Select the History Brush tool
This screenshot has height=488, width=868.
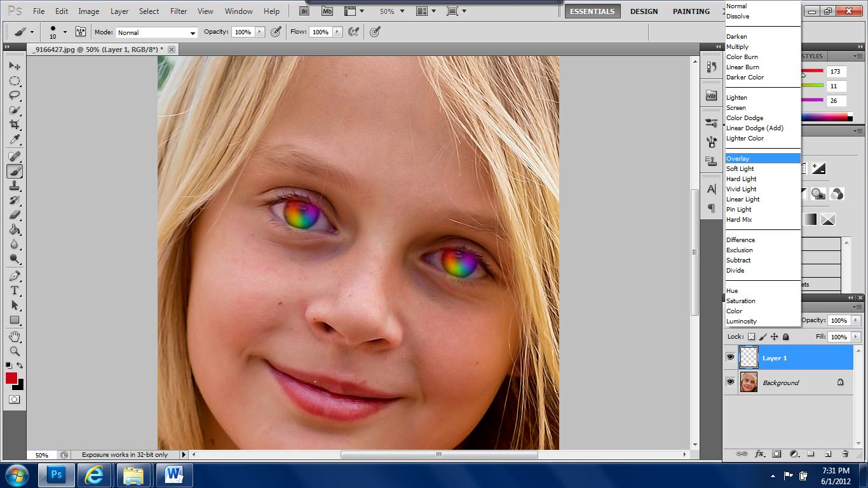coord(15,201)
